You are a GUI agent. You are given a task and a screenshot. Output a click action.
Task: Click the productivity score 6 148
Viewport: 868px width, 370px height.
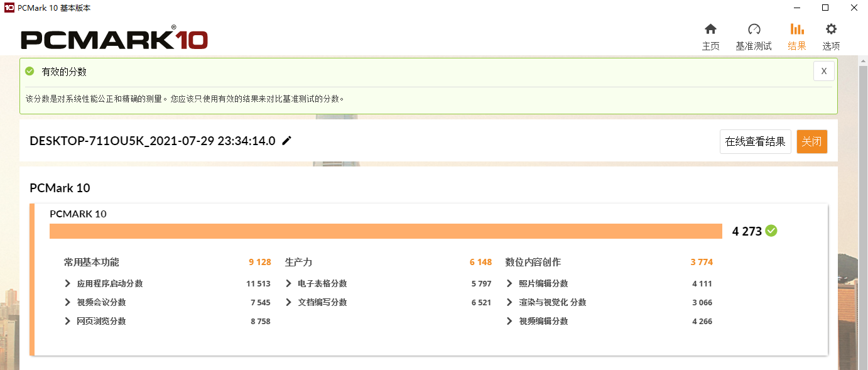[x=480, y=262]
